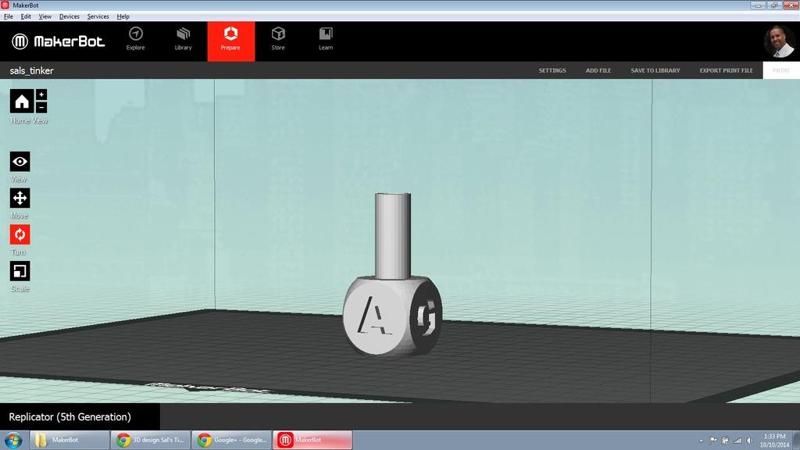Click the system tray volume icon
The image size is (800, 450).
(749, 440)
